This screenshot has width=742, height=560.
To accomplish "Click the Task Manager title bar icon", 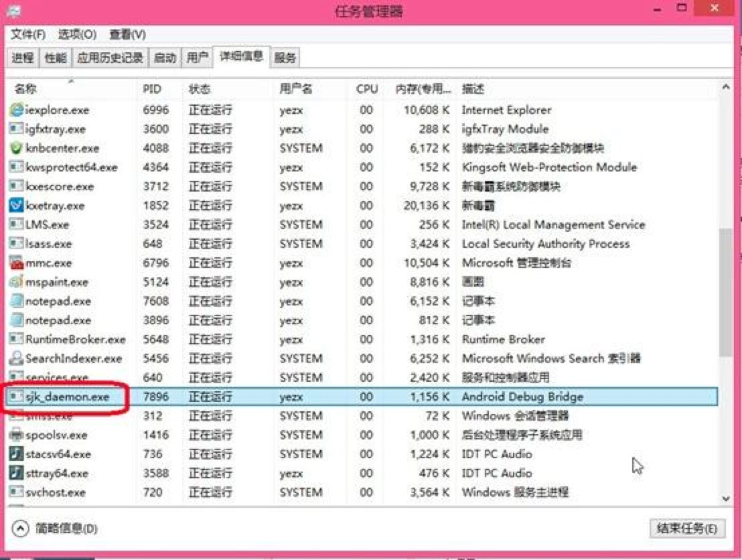I will coord(13,11).
